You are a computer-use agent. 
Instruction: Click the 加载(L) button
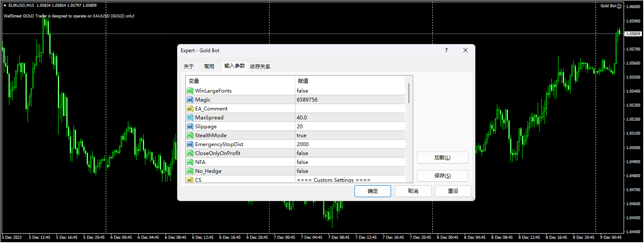pos(443,158)
